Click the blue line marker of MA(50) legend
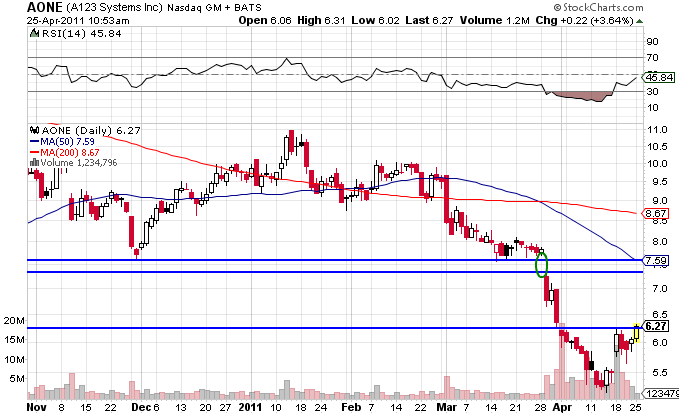679x413 pixels. point(34,142)
